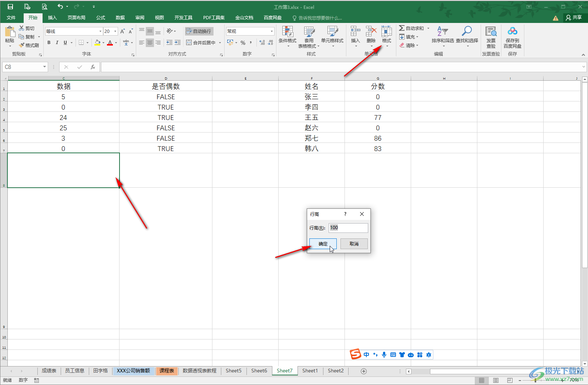
Task: Click the Cut (剪切) scissors icon
Action: click(x=22, y=28)
